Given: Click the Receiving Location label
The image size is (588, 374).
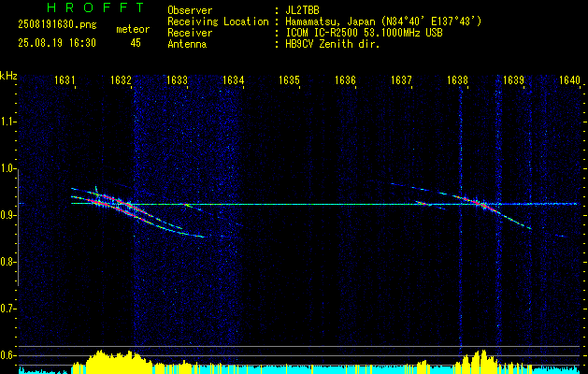Looking at the screenshot, I should [218, 22].
